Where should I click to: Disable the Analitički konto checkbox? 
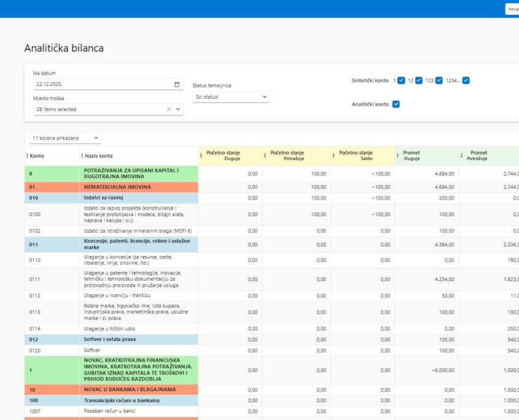(x=396, y=104)
